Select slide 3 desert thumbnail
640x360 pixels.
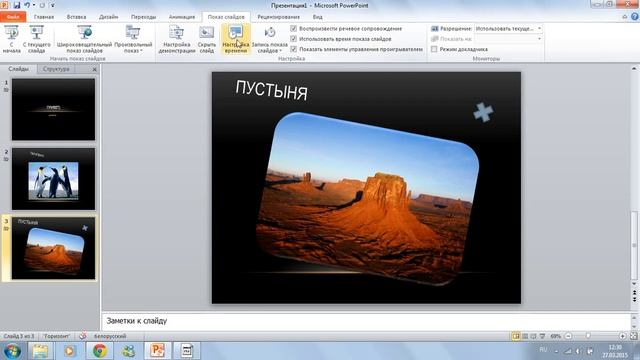[53, 248]
